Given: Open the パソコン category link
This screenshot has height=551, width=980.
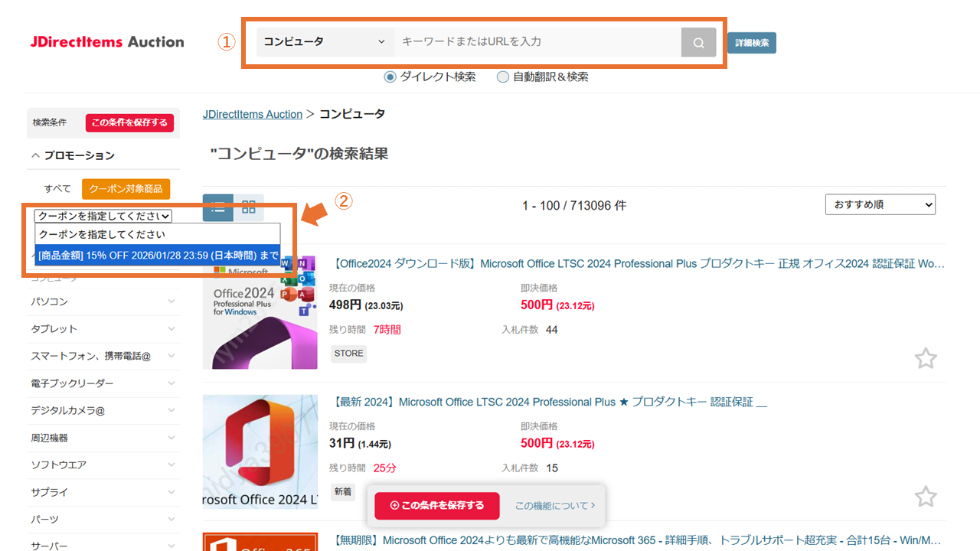Looking at the screenshot, I should [x=49, y=302].
